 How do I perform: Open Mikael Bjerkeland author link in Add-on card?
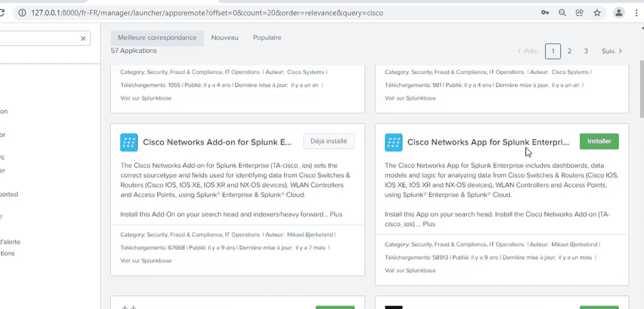[311, 235]
